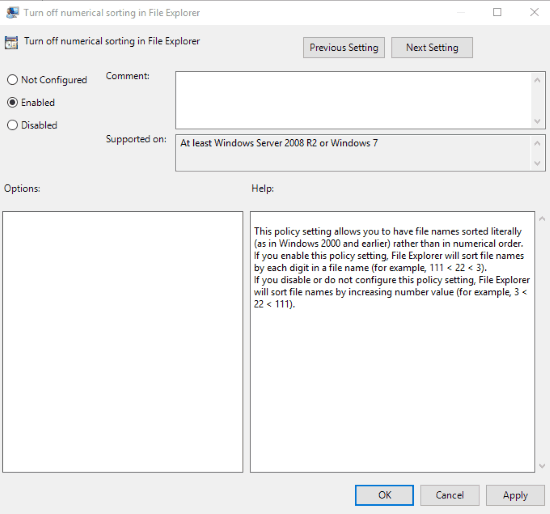Go to Next Setting
This screenshot has height=514, width=550.
(432, 47)
